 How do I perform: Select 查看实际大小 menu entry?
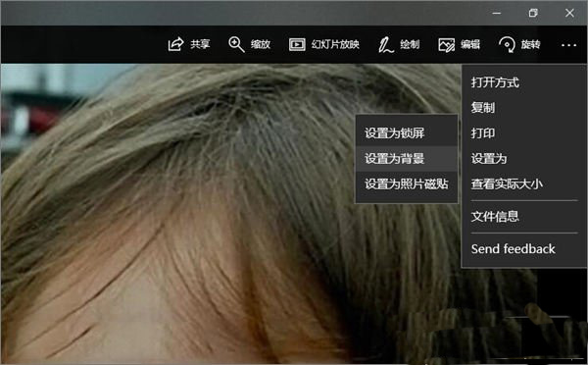tap(524, 184)
